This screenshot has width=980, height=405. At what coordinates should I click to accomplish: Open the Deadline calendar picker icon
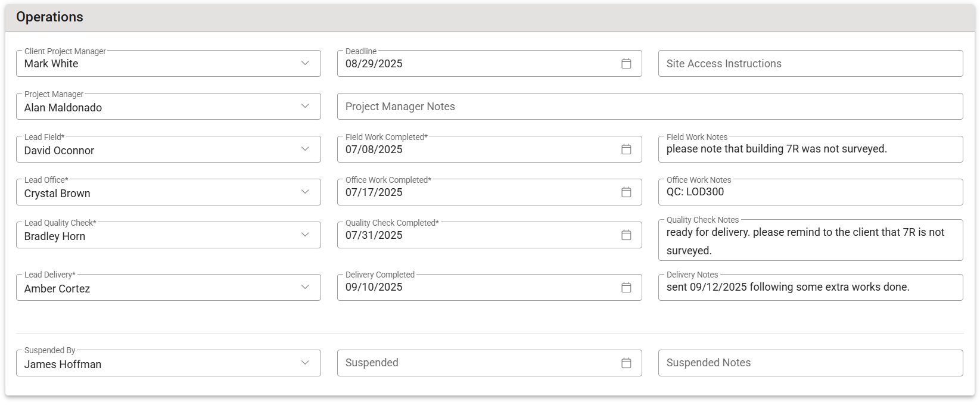[x=626, y=64]
